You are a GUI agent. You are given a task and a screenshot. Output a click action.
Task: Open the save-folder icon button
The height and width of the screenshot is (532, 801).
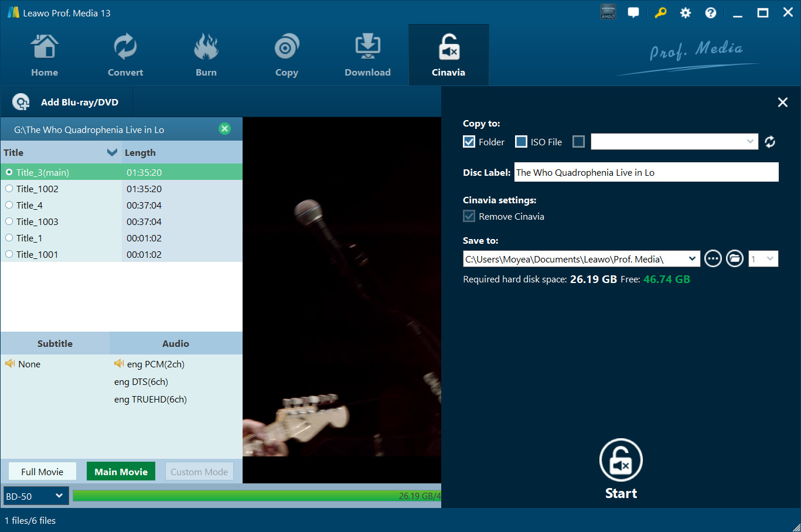click(x=735, y=258)
